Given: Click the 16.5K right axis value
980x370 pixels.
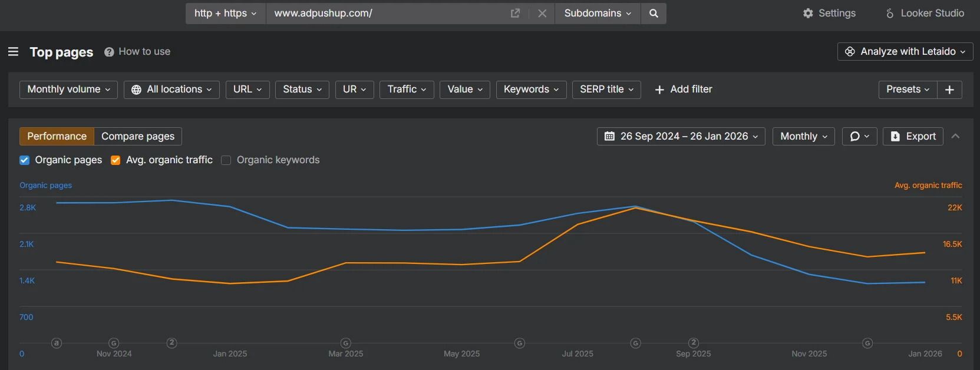Looking at the screenshot, I should point(952,244).
